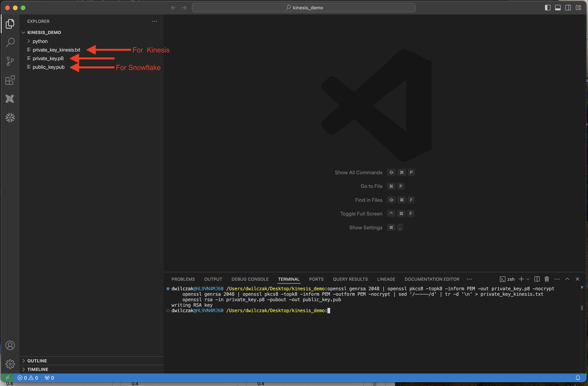
Task: Switch to the DEBUG CONSOLE tab
Action: 250,279
